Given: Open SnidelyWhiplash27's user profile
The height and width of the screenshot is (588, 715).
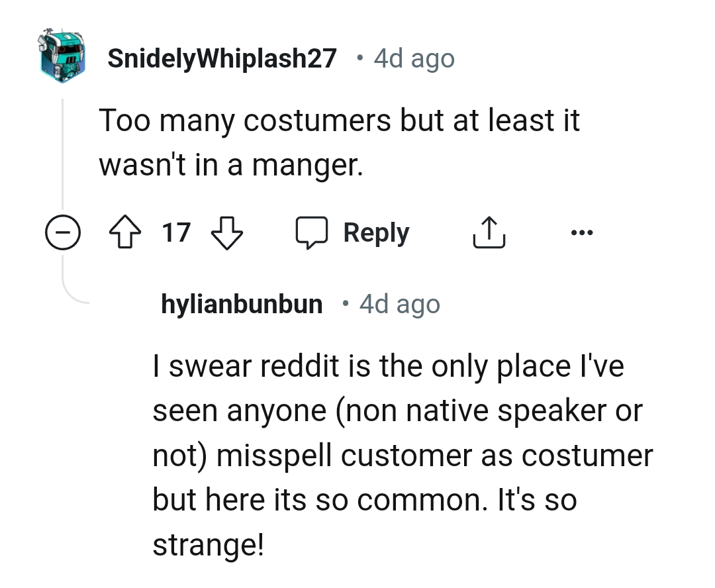Looking at the screenshot, I should point(222,58).
